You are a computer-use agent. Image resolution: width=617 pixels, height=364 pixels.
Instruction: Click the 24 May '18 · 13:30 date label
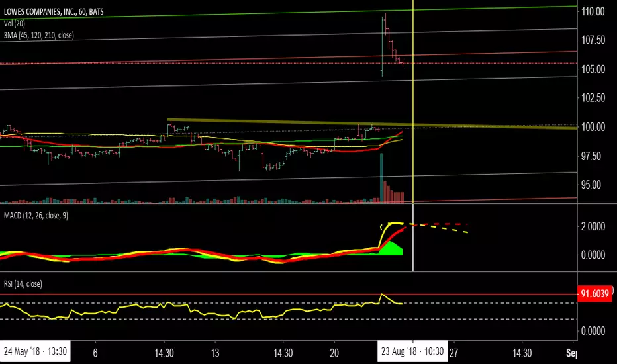coord(35,351)
